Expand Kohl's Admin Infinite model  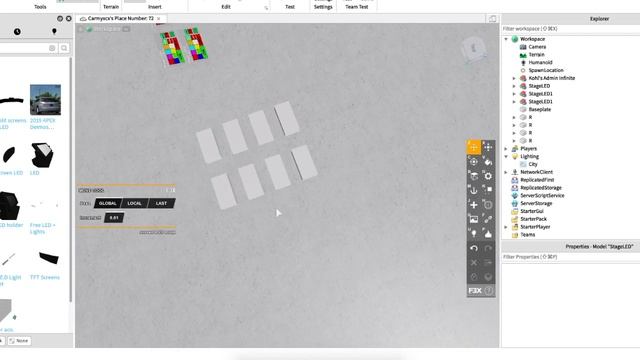(x=514, y=78)
